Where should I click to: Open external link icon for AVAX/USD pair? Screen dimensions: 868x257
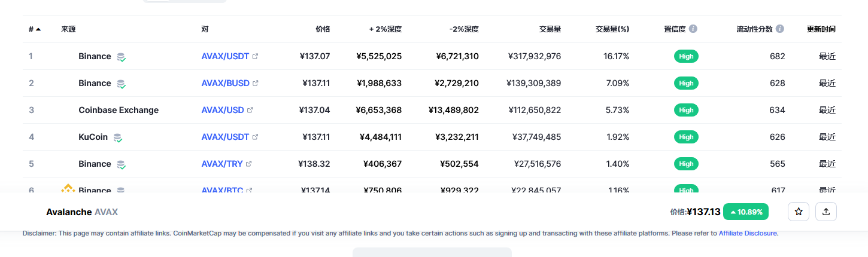pyautogui.click(x=250, y=110)
